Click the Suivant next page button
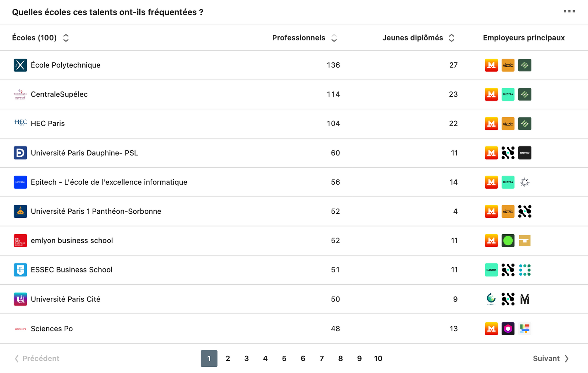 coord(551,359)
